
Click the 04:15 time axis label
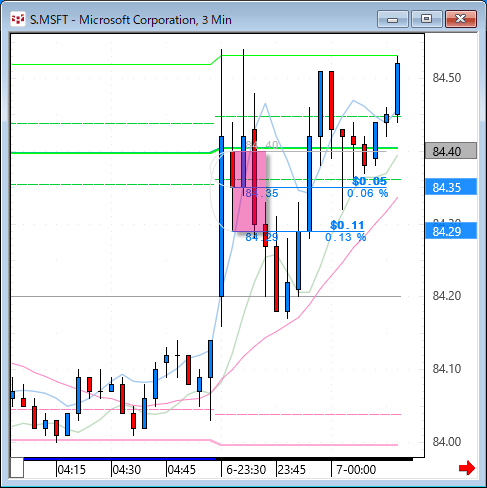tap(71, 470)
